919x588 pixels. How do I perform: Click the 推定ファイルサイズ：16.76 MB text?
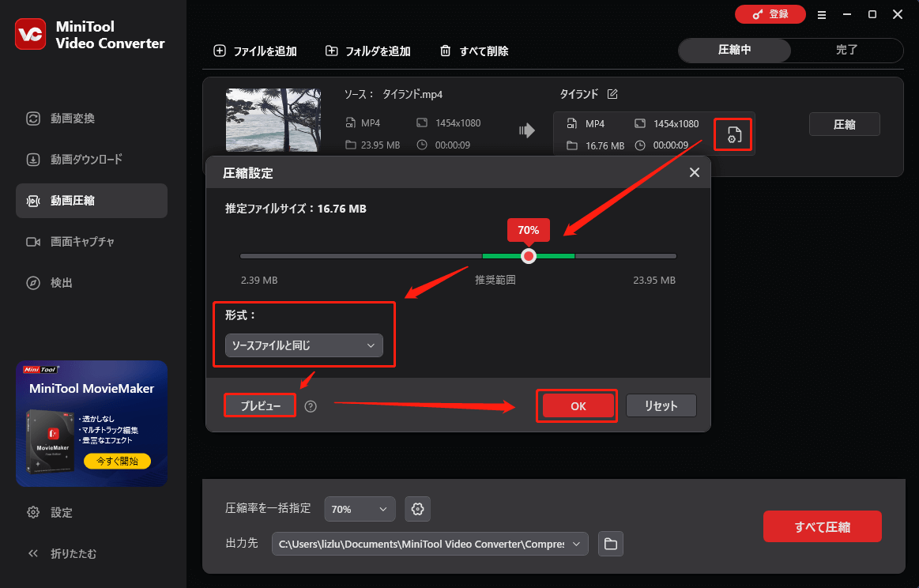click(x=296, y=209)
